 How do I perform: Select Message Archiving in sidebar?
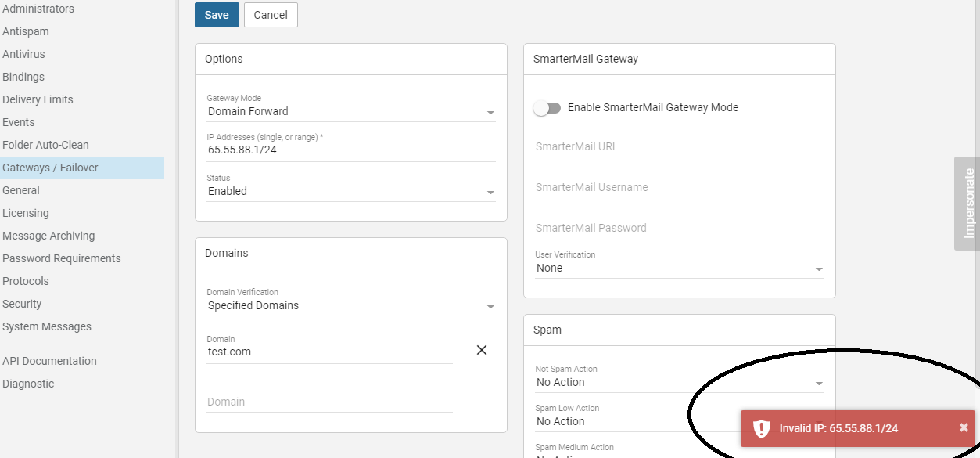48,236
